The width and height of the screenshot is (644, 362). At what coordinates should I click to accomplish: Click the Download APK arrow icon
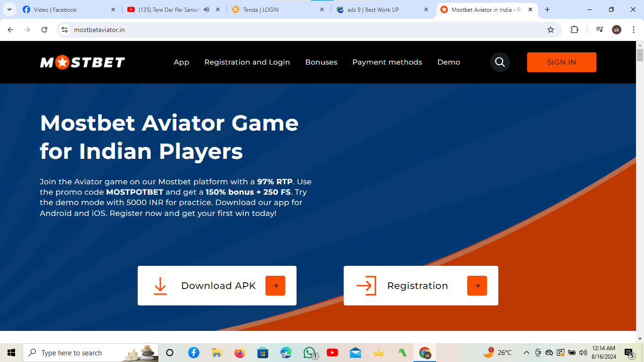(x=275, y=286)
